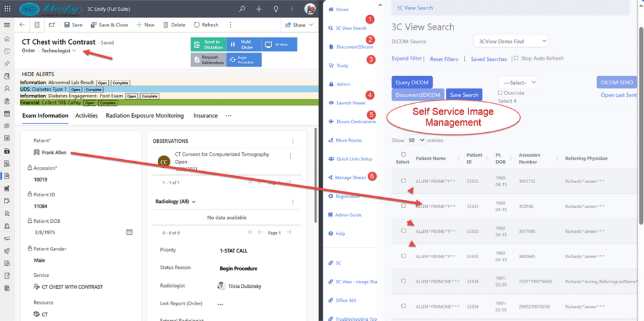Open the Patient DOB calendar picker
This screenshot has width=644, height=321.
(130, 232)
